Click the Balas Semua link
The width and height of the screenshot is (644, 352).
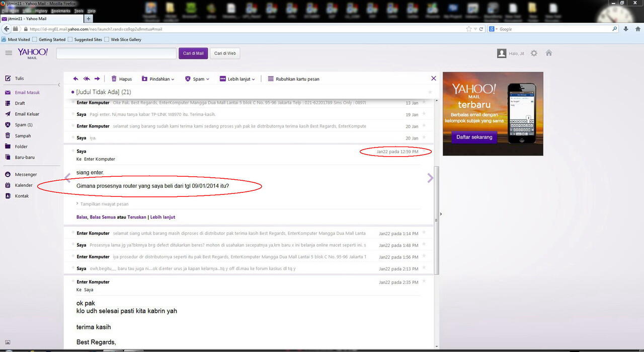102,217
